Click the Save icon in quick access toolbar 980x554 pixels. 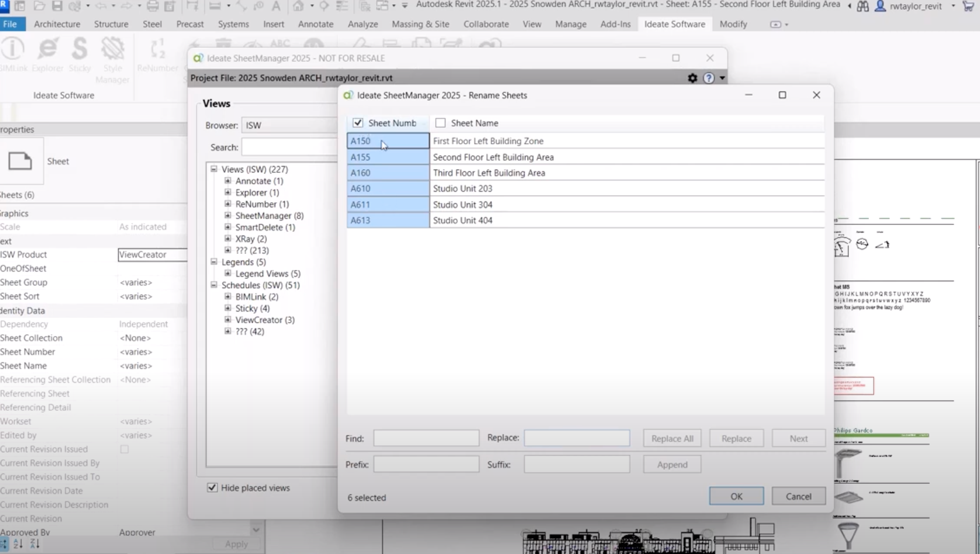click(57, 6)
